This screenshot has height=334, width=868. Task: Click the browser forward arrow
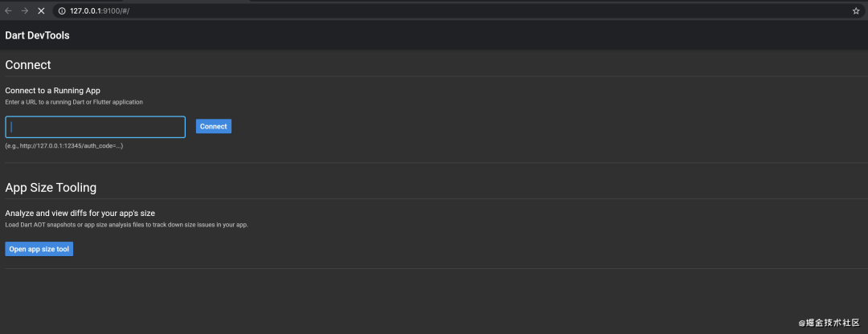pos(24,10)
